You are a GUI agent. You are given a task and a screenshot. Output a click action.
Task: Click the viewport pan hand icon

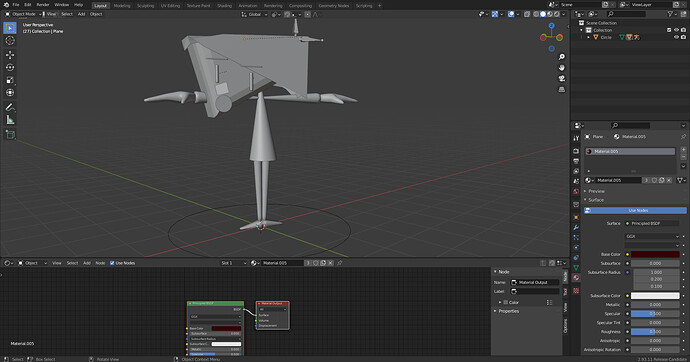[562, 68]
